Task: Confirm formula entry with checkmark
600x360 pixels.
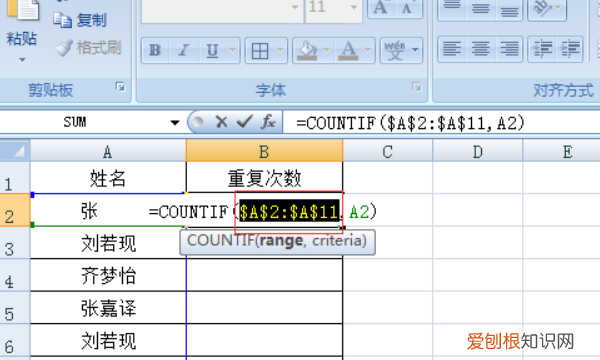Action: (245, 122)
